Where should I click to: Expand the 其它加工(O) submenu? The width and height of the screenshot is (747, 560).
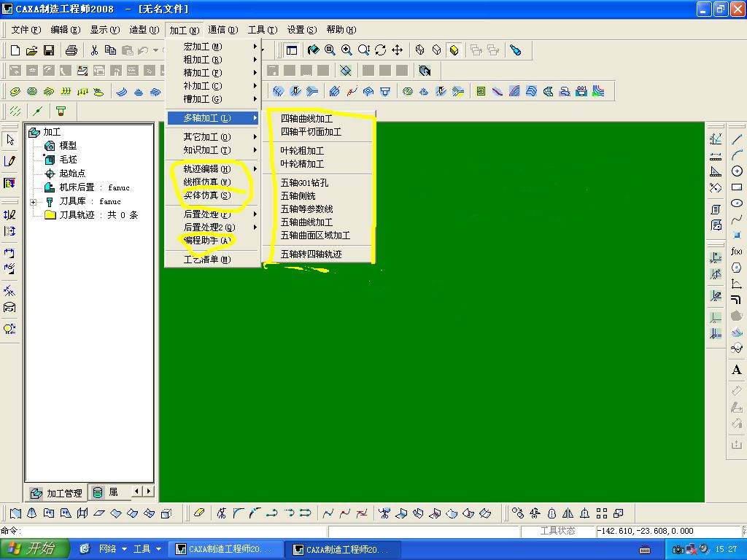pyautogui.click(x=212, y=137)
